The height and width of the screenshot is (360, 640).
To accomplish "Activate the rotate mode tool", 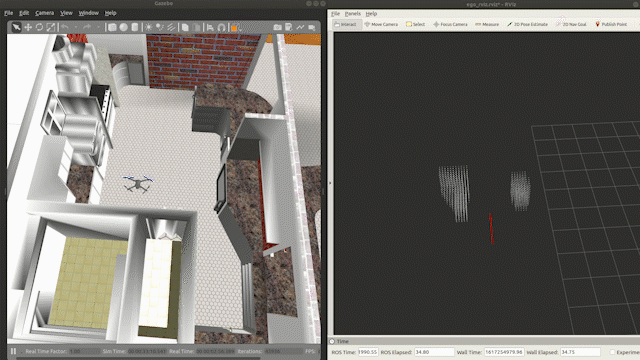I will [x=39, y=27].
